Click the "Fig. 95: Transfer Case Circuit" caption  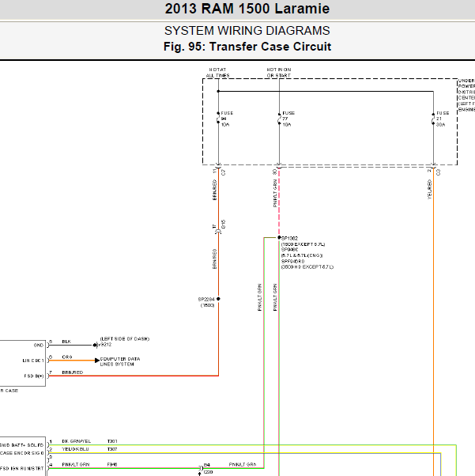click(x=247, y=47)
